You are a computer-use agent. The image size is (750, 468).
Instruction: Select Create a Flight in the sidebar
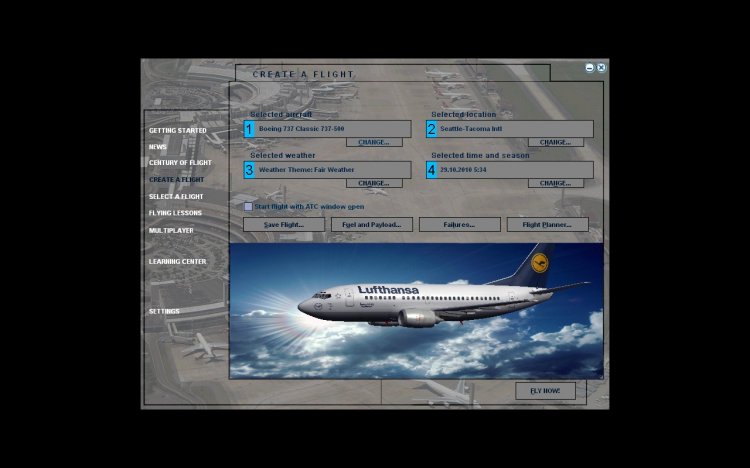coord(176,179)
